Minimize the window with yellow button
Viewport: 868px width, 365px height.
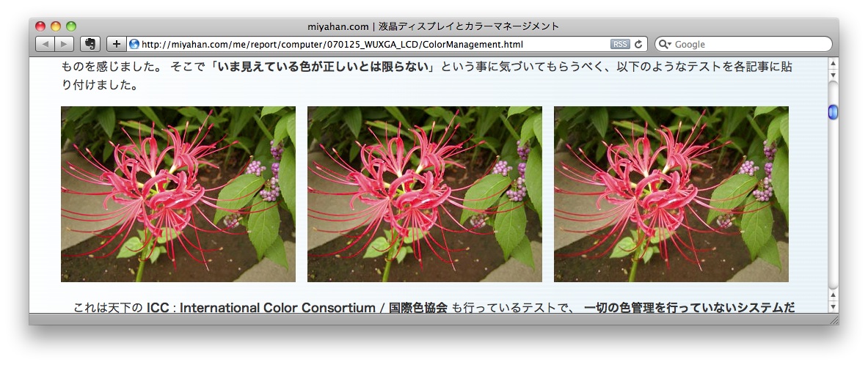click(x=55, y=26)
